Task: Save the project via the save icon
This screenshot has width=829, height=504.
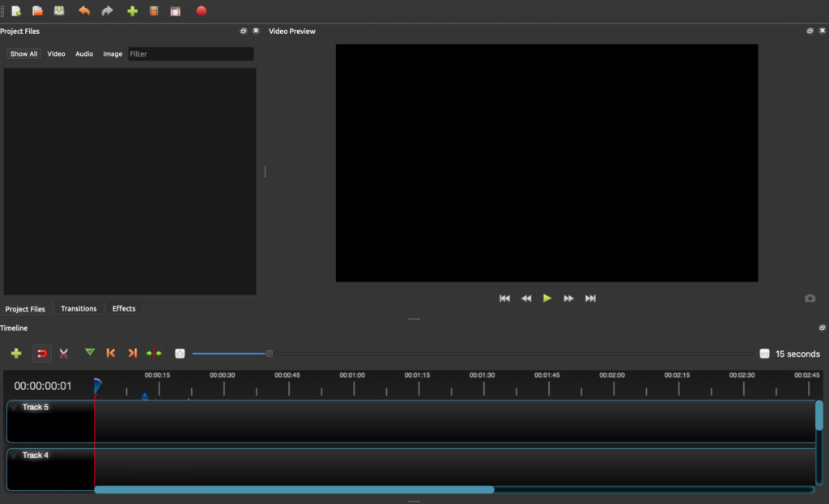Action: coord(59,11)
